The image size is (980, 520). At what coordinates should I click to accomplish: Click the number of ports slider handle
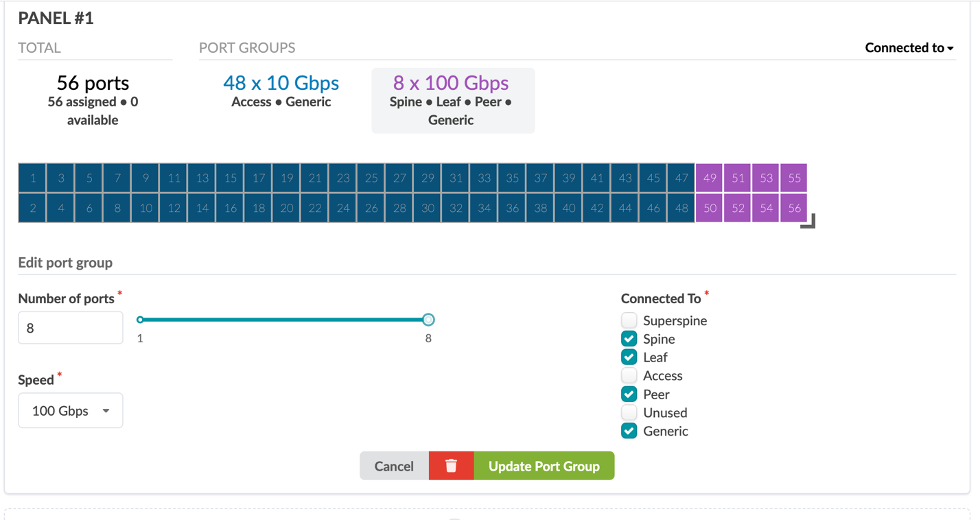[428, 320]
